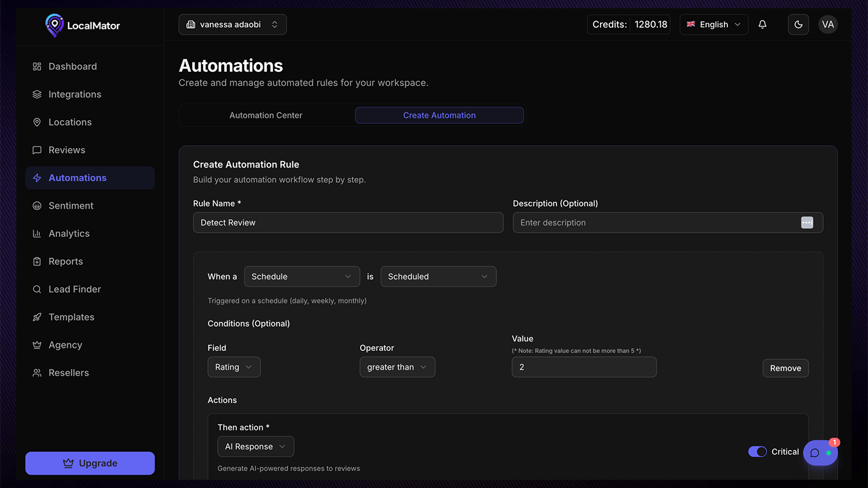The width and height of the screenshot is (868, 488).
Task: Open the AI Response action dropdown
Action: point(255,446)
